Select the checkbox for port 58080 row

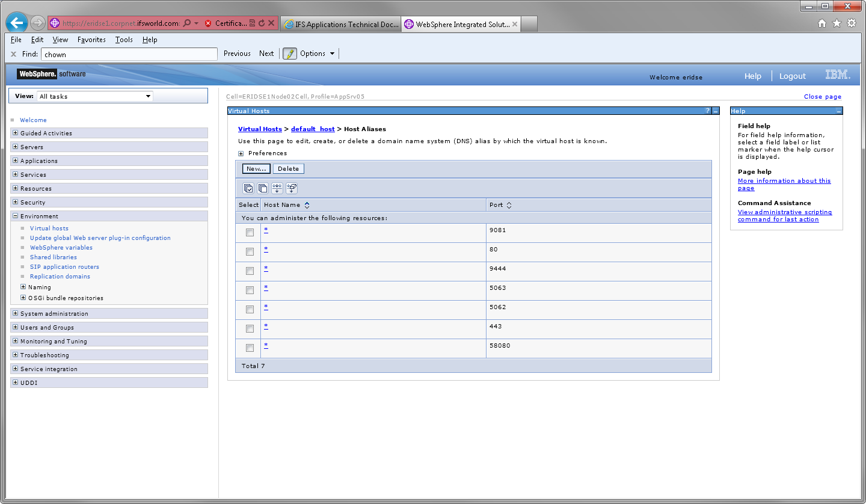[249, 348]
